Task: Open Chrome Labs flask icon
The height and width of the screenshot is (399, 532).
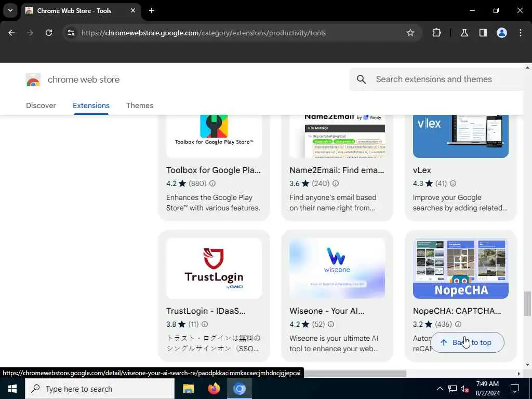Action: [464, 33]
